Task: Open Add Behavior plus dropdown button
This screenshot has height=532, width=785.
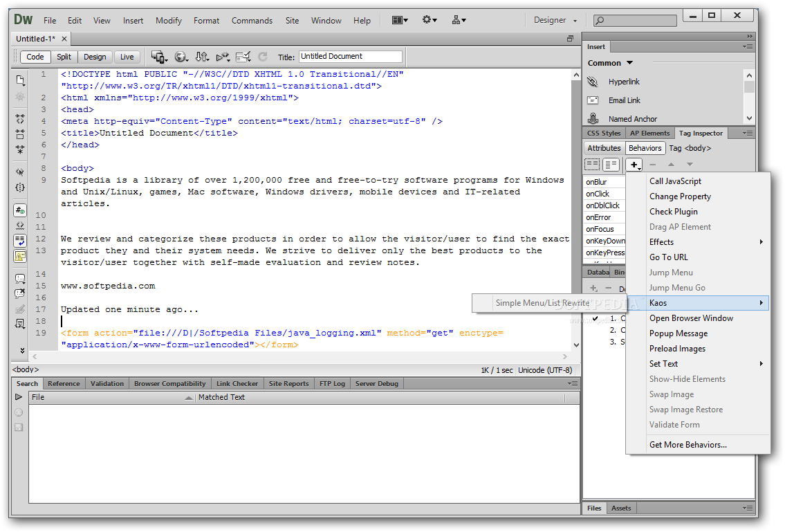Action: [x=634, y=165]
